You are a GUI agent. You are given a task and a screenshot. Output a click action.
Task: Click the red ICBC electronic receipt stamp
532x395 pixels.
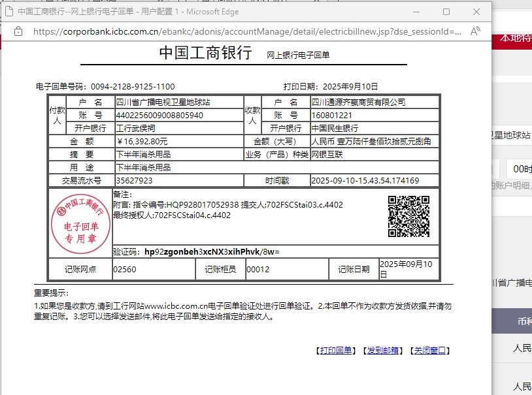click(x=80, y=218)
